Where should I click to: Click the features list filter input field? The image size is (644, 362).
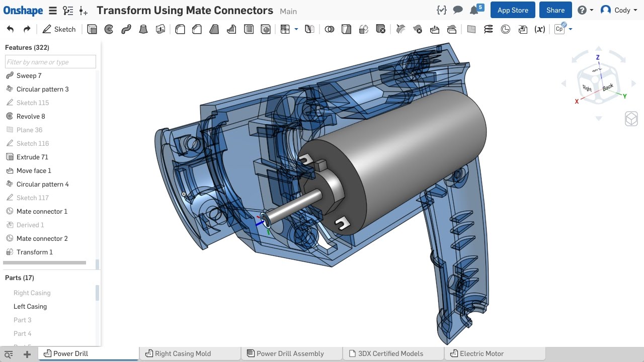pos(50,61)
